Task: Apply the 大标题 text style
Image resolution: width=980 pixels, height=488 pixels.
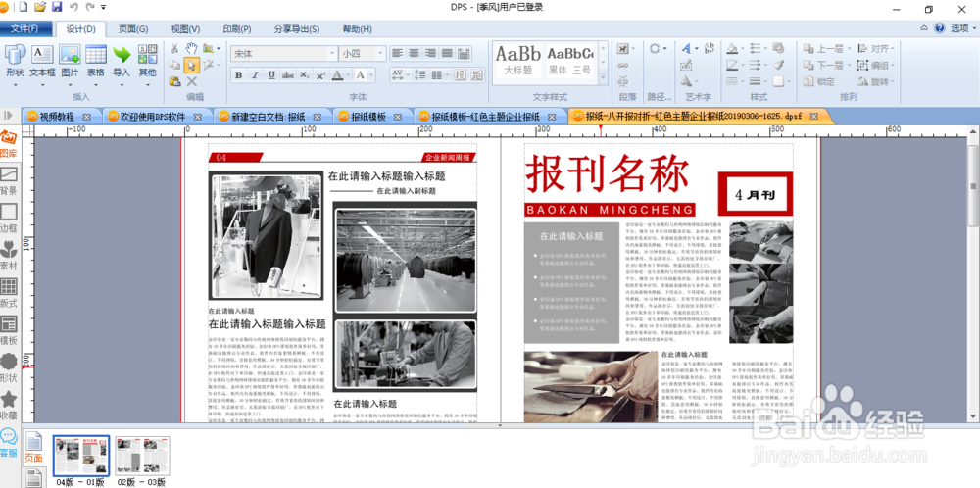Action: 518,61
